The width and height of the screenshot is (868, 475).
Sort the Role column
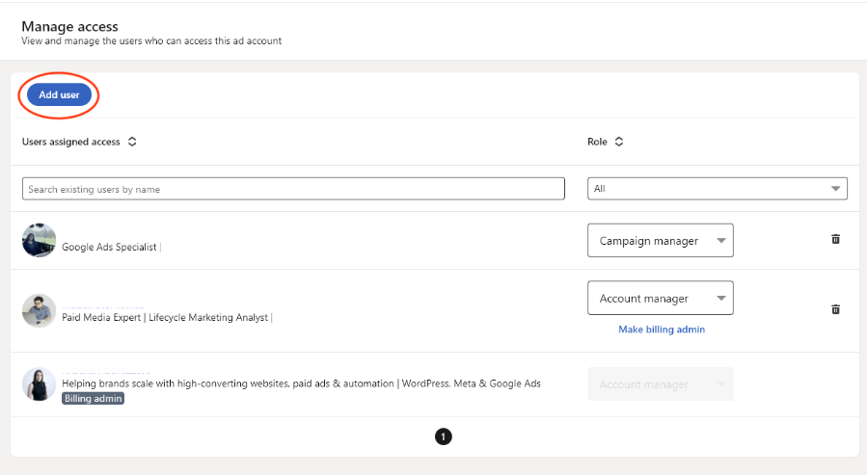[619, 142]
